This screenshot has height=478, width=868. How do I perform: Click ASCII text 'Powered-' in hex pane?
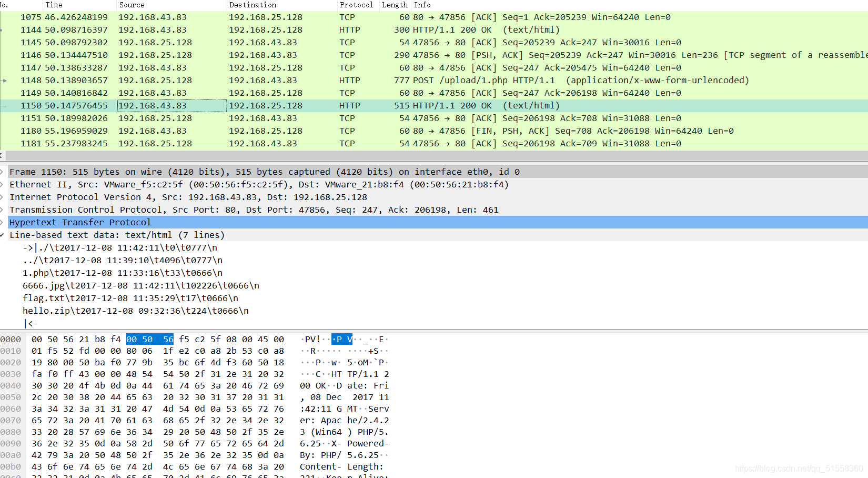(x=368, y=444)
